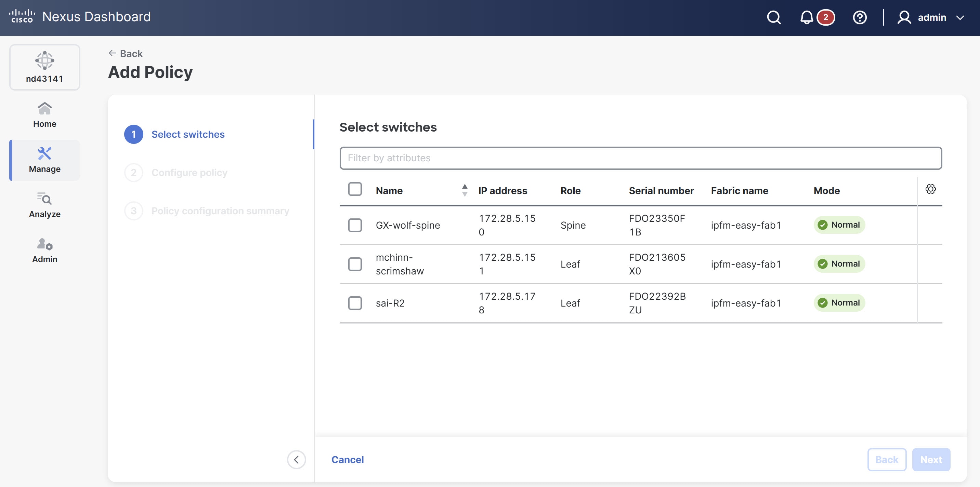Open the notifications bell
Viewport: 980px width, 487px height.
tap(806, 17)
